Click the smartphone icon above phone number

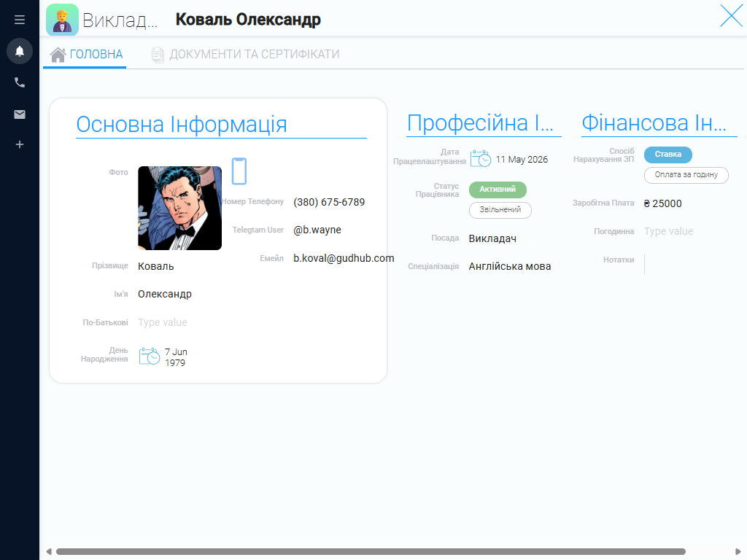(239, 171)
